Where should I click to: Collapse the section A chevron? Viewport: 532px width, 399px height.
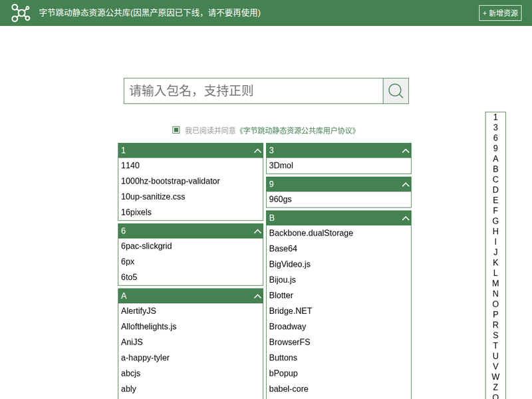coord(257,296)
